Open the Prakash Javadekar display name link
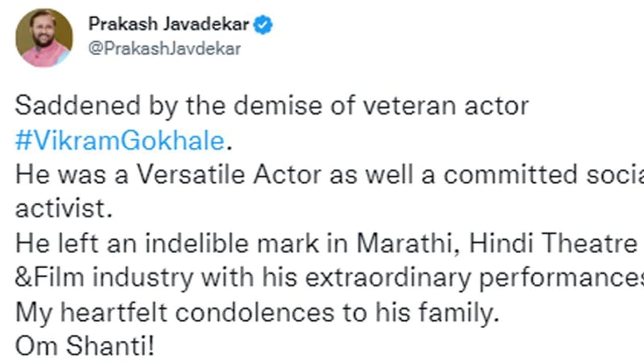 tap(169, 24)
